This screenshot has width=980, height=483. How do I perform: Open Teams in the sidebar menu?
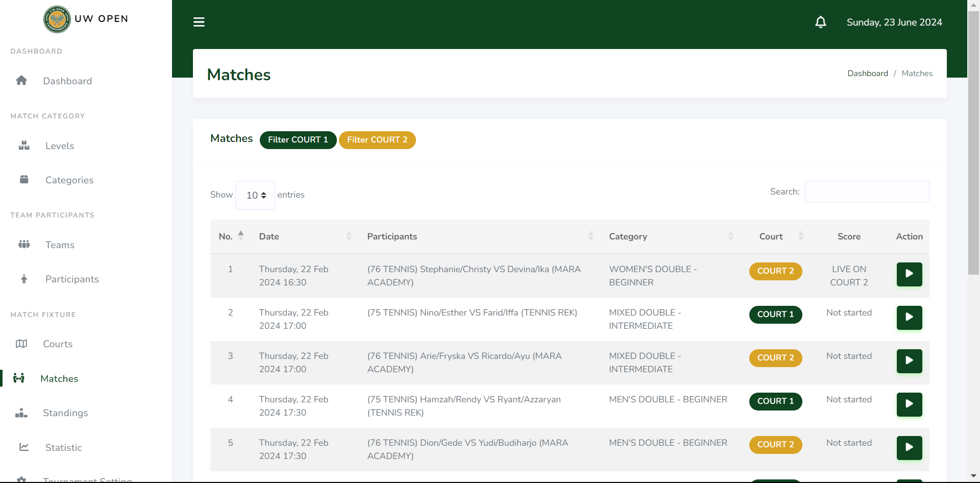pos(60,245)
